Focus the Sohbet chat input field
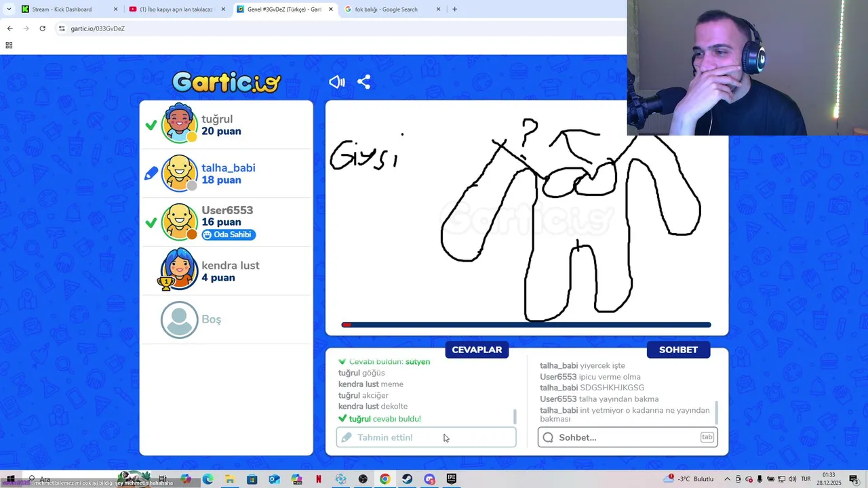 tap(627, 437)
